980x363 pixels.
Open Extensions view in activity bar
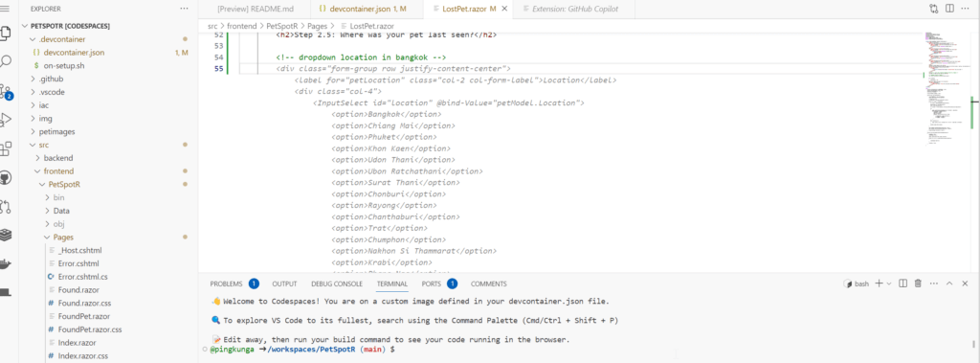pyautogui.click(x=6, y=149)
